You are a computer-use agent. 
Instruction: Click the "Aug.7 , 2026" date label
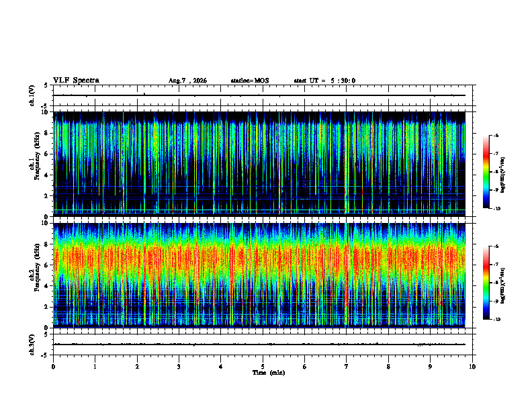coord(187,81)
